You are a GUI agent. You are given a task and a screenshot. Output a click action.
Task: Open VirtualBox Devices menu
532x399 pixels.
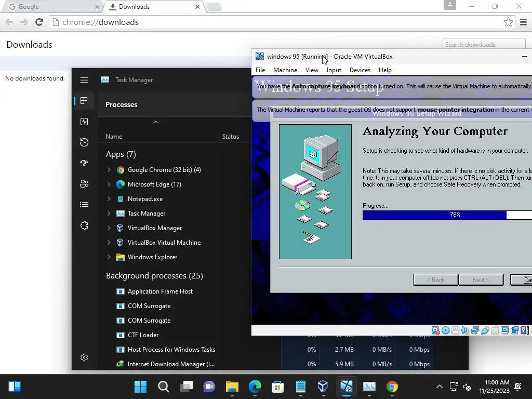click(x=360, y=70)
